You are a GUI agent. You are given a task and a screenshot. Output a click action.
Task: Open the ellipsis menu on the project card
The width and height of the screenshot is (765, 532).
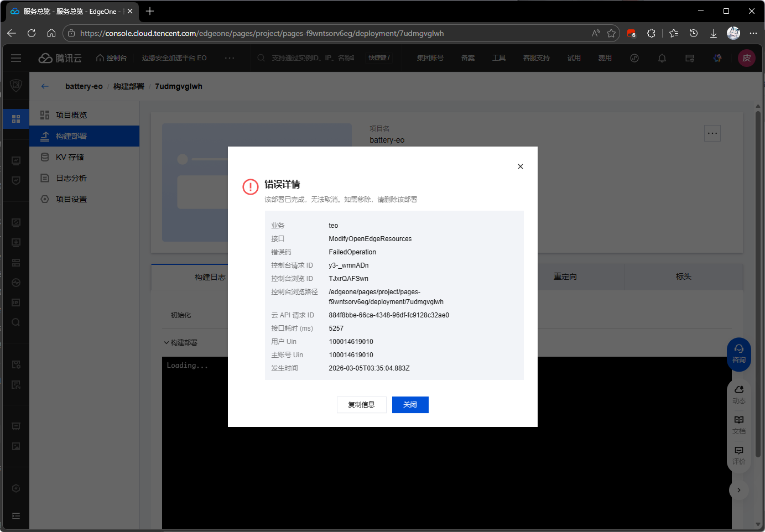(x=712, y=133)
